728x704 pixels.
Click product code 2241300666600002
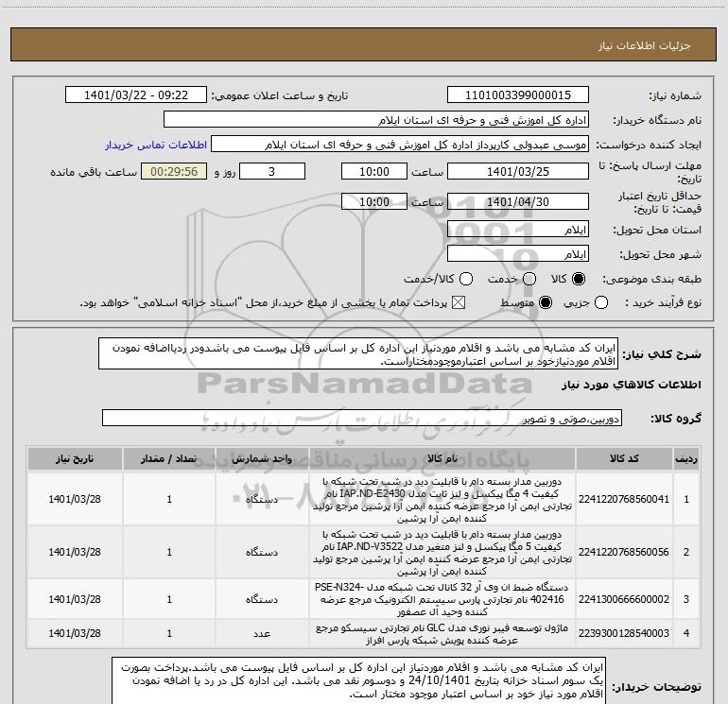tap(624, 600)
